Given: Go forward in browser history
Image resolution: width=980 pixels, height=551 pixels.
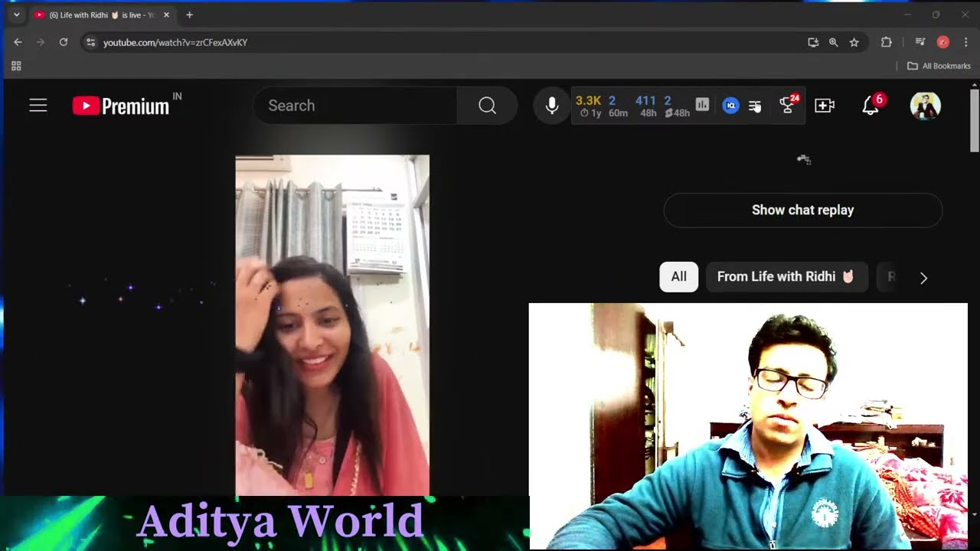Looking at the screenshot, I should coord(41,42).
